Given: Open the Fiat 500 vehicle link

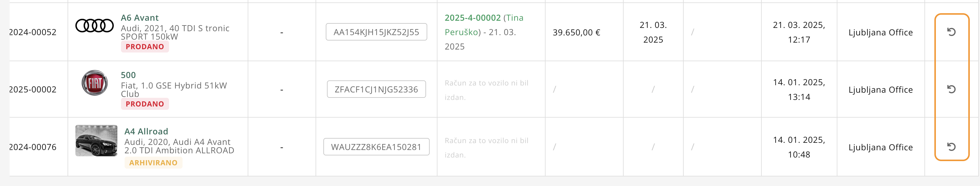Looking at the screenshot, I should (x=128, y=75).
